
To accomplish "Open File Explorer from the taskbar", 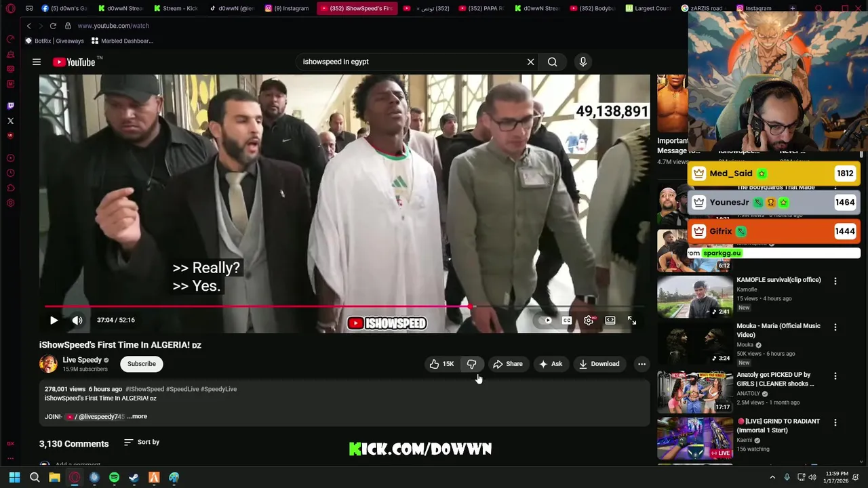I will tap(54, 477).
